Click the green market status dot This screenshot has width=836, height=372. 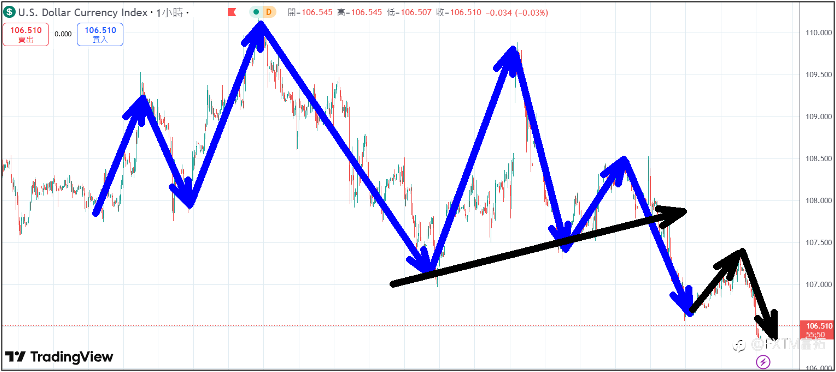pos(256,12)
